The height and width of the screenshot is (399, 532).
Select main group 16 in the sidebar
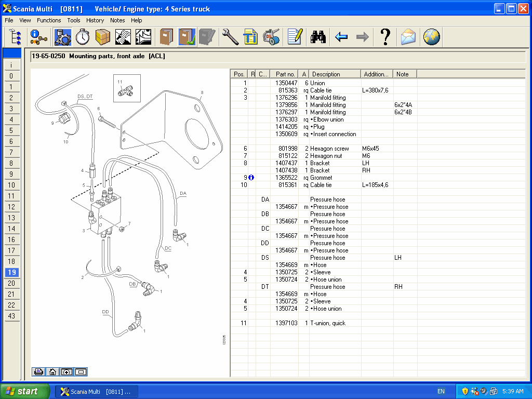pyautogui.click(x=11, y=240)
